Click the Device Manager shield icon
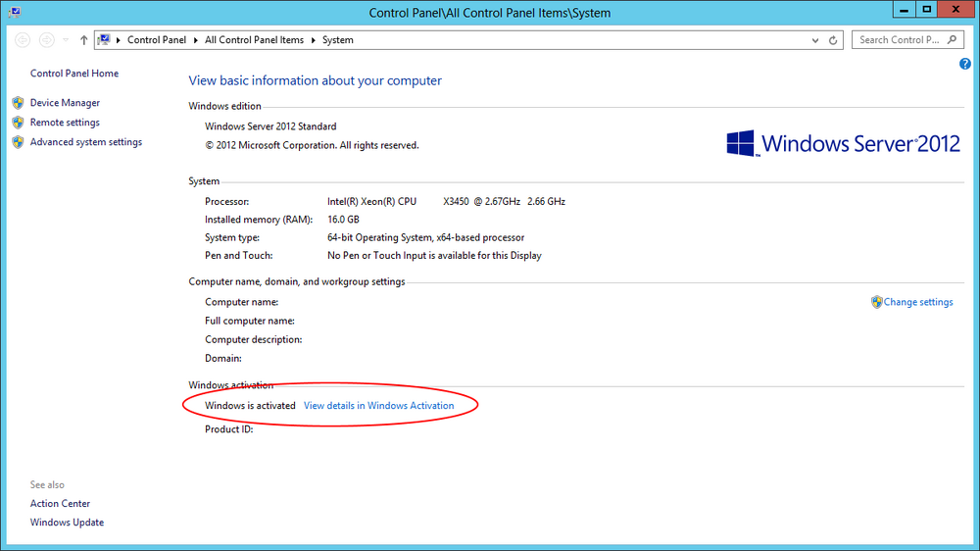 tap(18, 103)
